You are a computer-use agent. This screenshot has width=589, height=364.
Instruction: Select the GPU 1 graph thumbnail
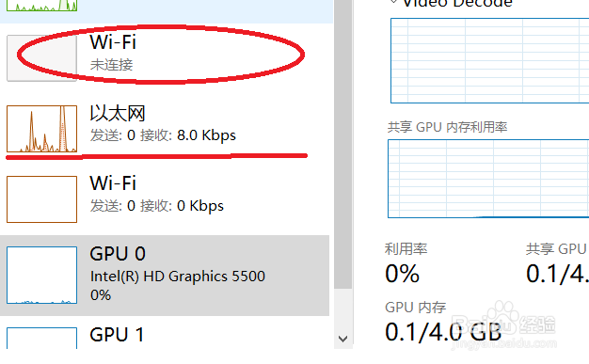41,338
